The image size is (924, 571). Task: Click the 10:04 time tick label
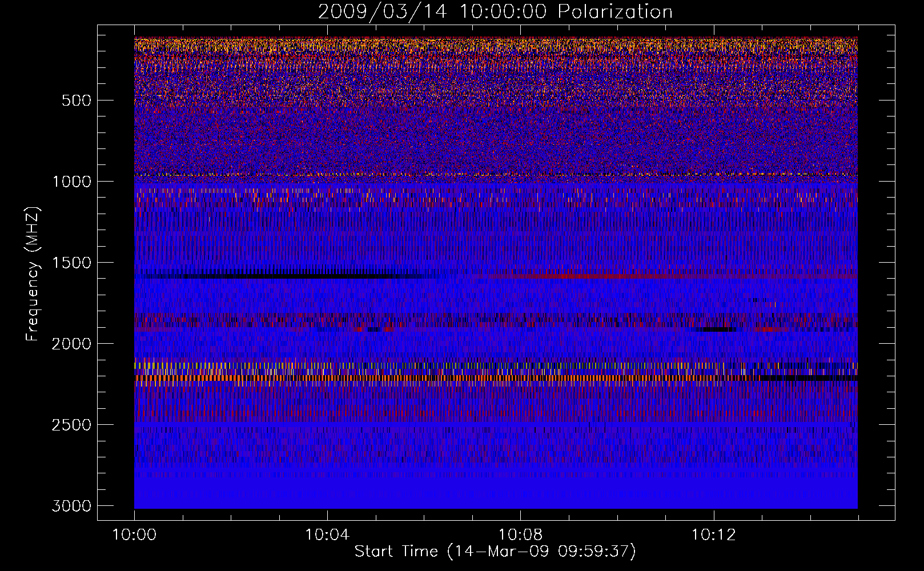(327, 535)
